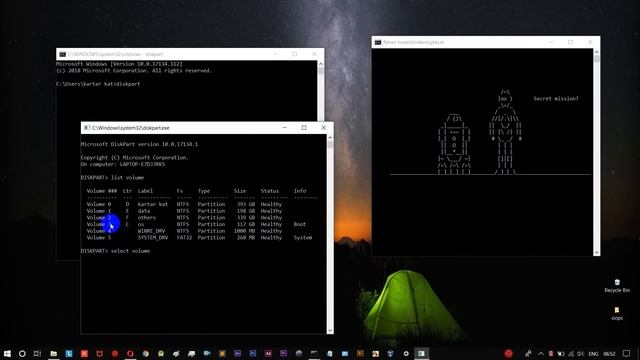This screenshot has width=640, height=360.
Task: Maximize the diskpart.exe window
Action: 304,128
